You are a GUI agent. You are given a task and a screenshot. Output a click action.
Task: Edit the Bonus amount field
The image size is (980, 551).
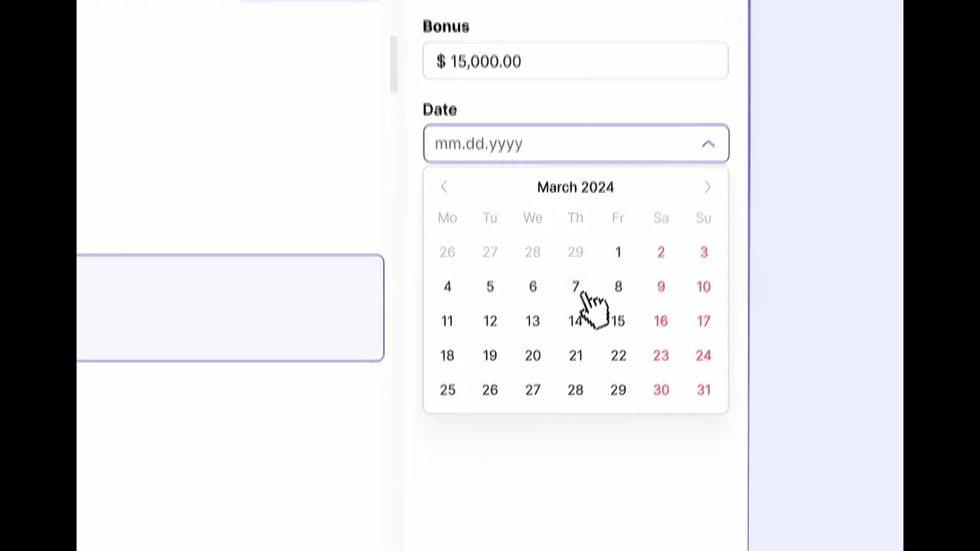tap(575, 61)
